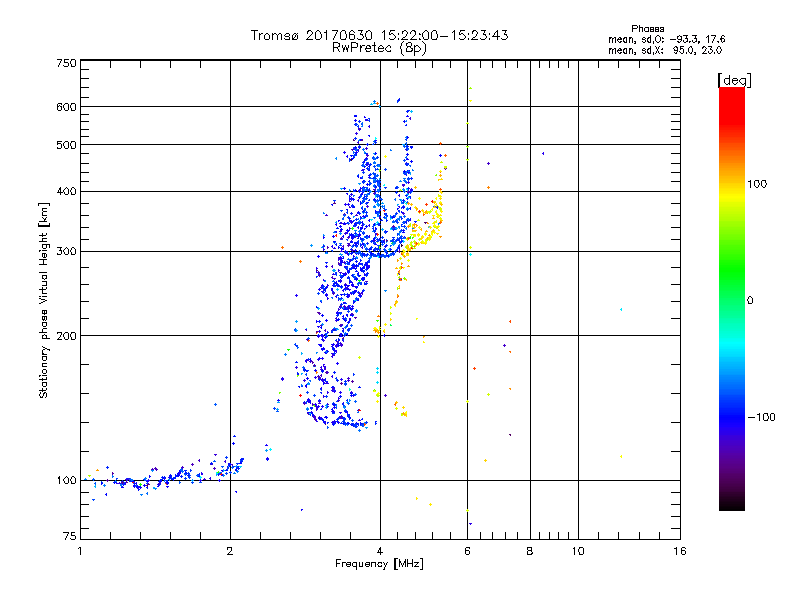Screen dimensions: 800x600
Task: Click the height axis tick label "100"
Action: coord(66,480)
